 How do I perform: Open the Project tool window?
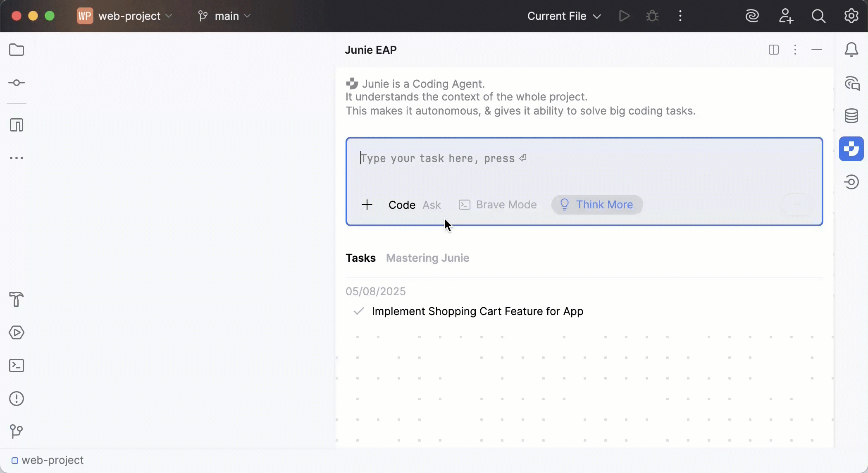[x=17, y=50]
